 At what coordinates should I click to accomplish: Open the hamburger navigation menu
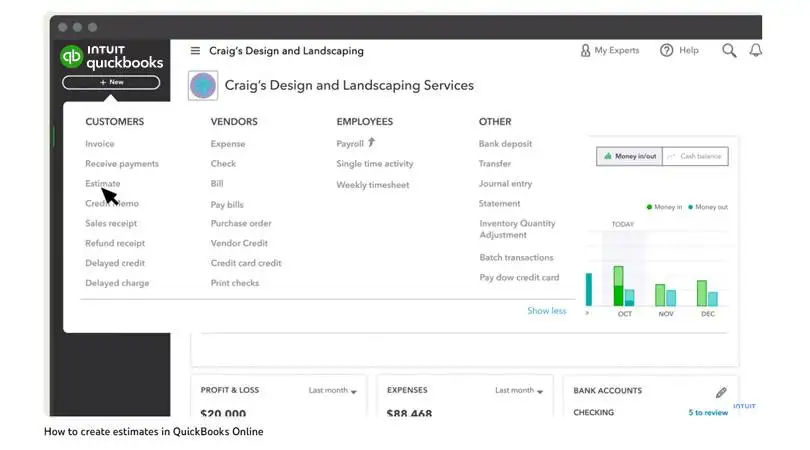pos(195,51)
